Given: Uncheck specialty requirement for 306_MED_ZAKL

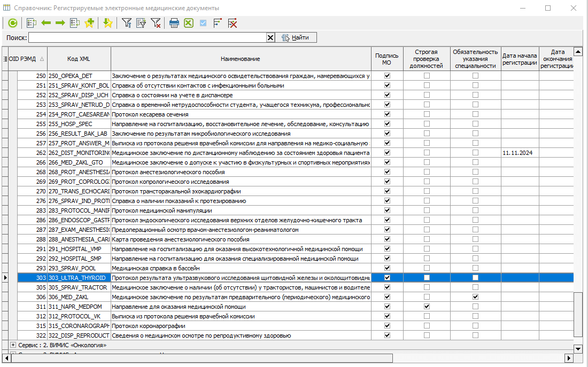Looking at the screenshot, I should click(476, 297).
